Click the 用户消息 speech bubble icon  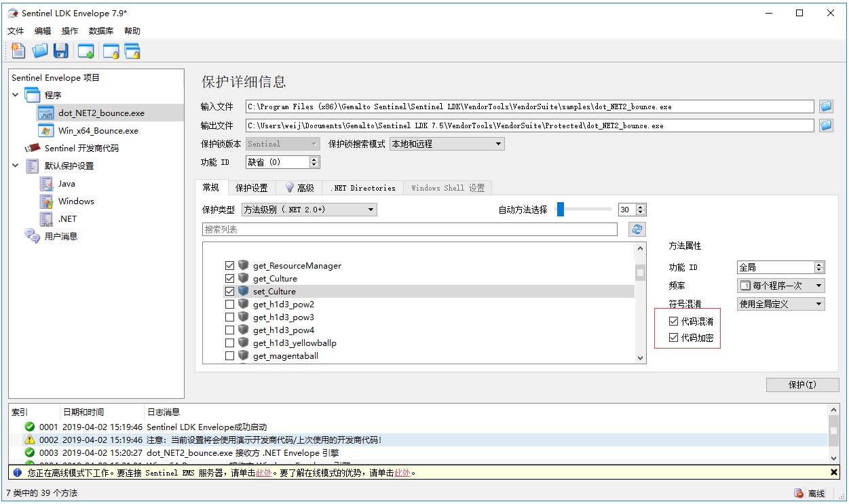pyautogui.click(x=33, y=236)
